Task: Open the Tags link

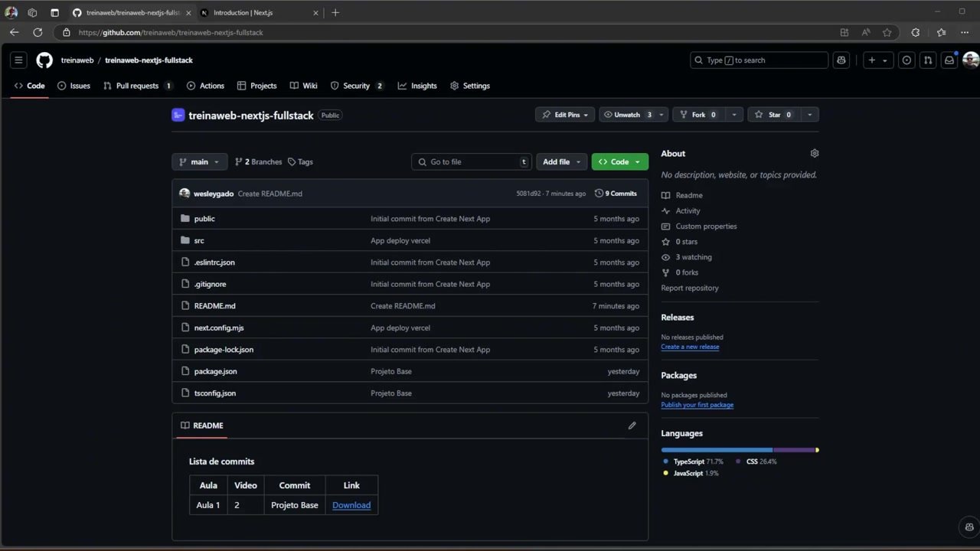Action: [x=300, y=161]
